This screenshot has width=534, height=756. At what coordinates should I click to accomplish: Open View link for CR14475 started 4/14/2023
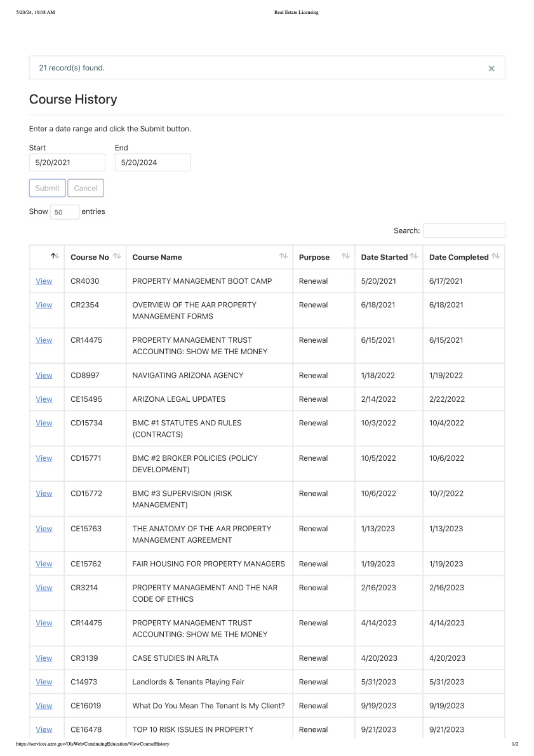point(44,623)
